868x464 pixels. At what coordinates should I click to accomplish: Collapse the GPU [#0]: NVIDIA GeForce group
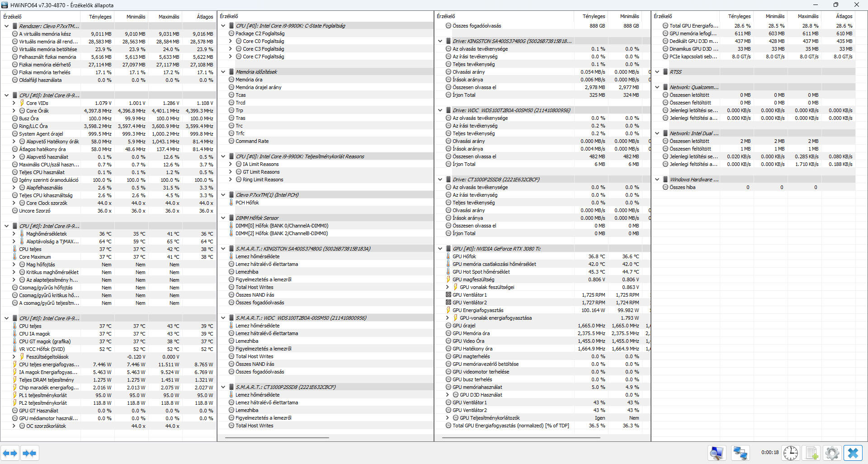point(440,249)
